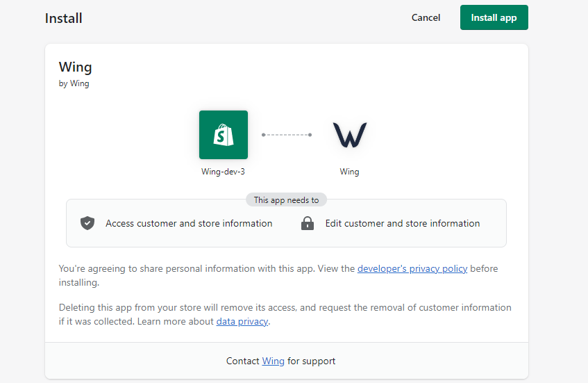
Task: Cancel the app installation
Action: tap(426, 17)
